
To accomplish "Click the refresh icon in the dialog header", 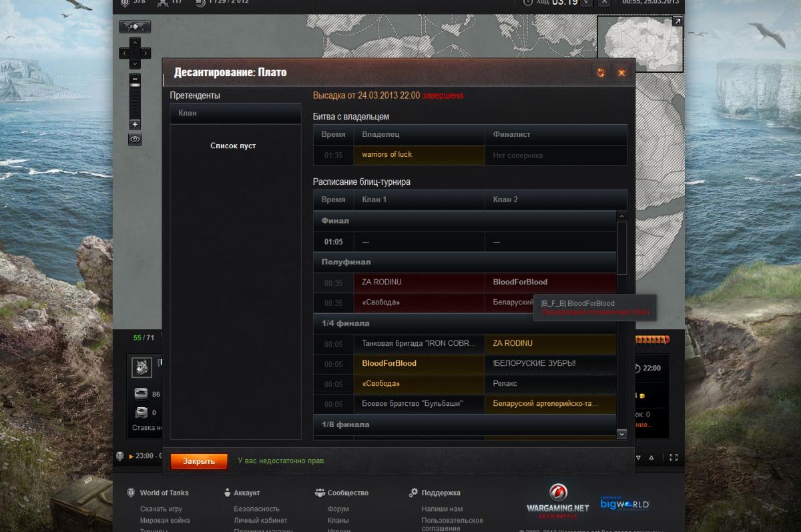I will (601, 73).
